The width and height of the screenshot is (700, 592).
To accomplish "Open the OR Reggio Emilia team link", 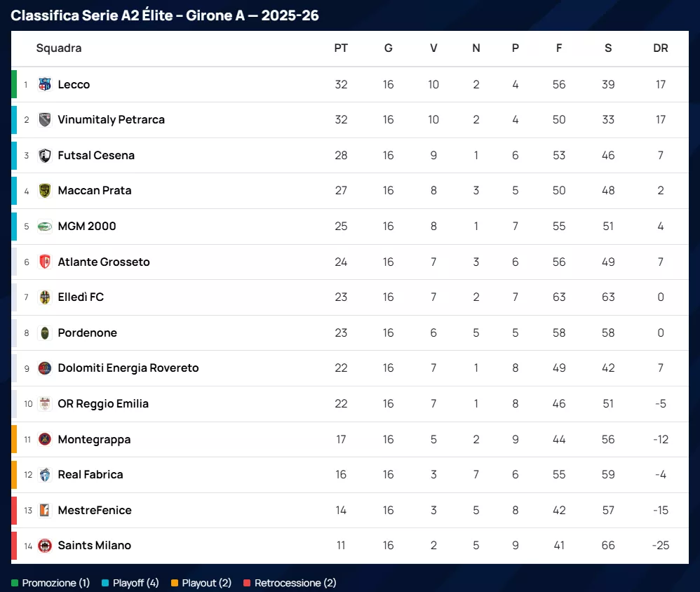I will 103,404.
